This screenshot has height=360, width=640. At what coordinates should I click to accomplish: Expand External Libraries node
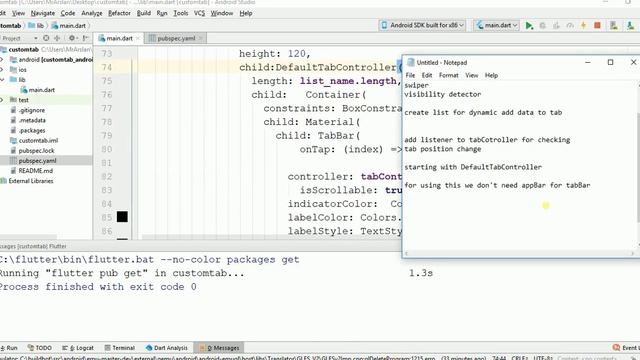click(x=27, y=181)
